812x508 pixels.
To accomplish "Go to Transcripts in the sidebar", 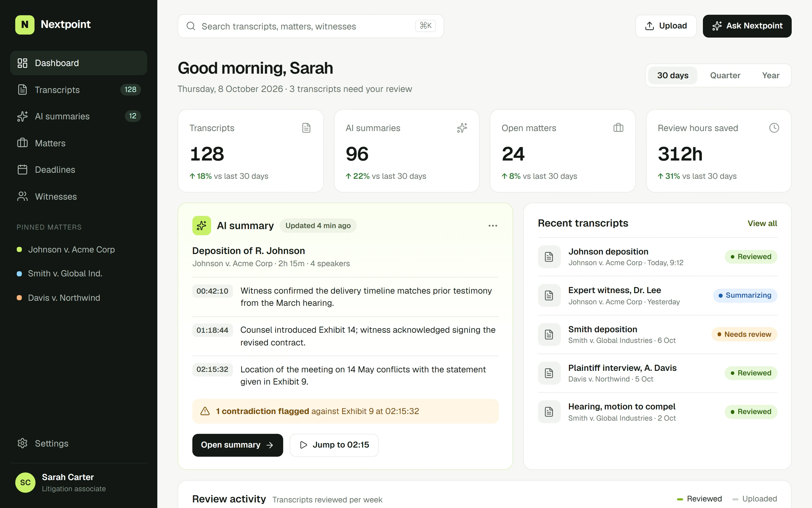I will click(78, 90).
